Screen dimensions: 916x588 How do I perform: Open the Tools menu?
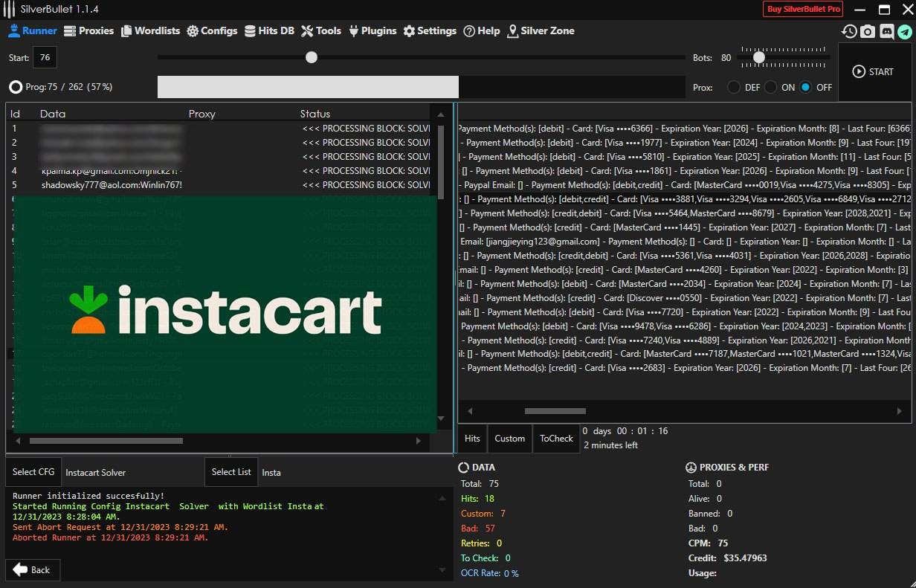pos(321,30)
